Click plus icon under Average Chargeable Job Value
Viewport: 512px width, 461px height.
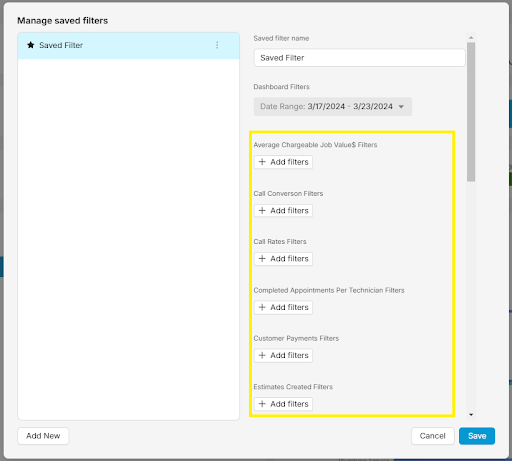click(262, 162)
